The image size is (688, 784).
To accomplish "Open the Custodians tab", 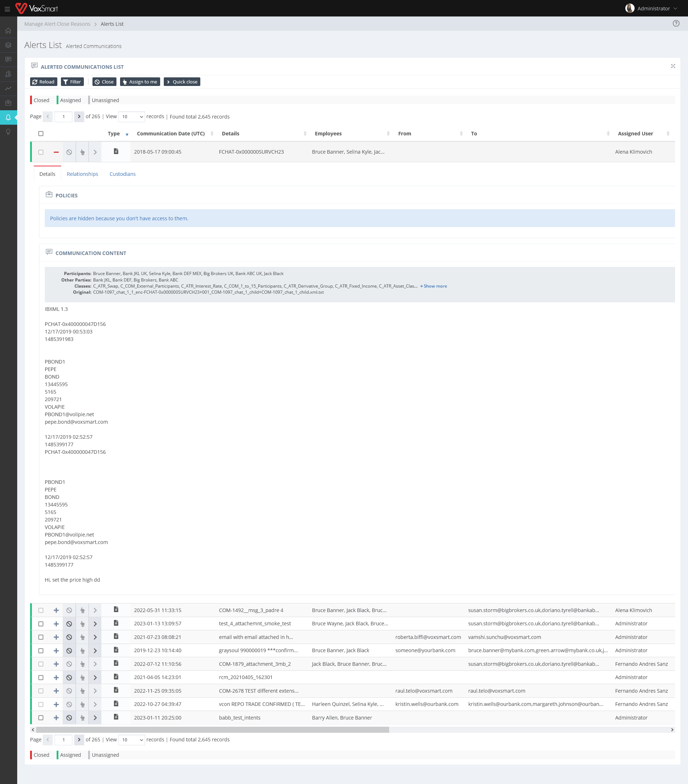I will tap(123, 174).
